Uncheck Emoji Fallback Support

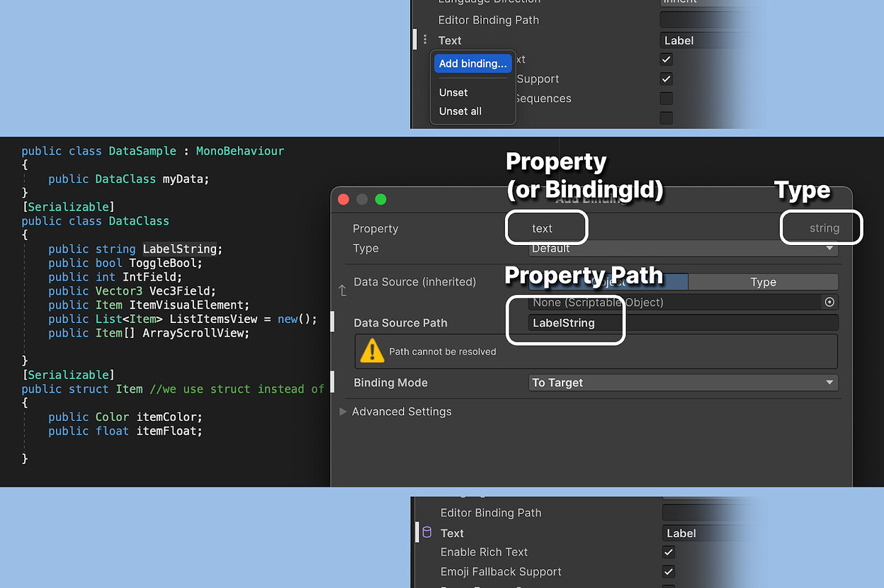(669, 572)
